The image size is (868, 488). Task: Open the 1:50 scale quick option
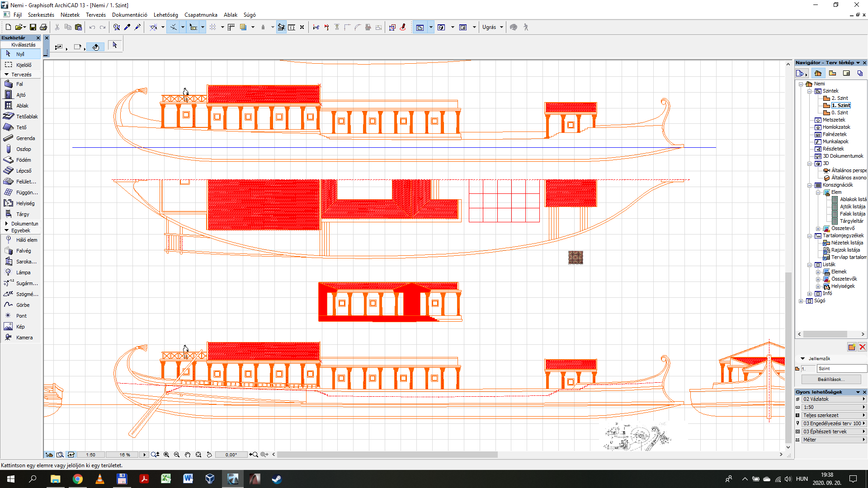832,407
